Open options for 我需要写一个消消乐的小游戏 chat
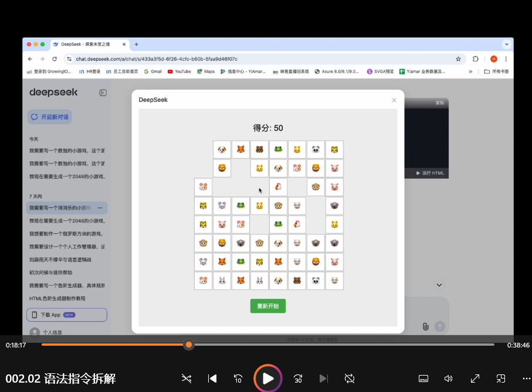 coord(100,207)
